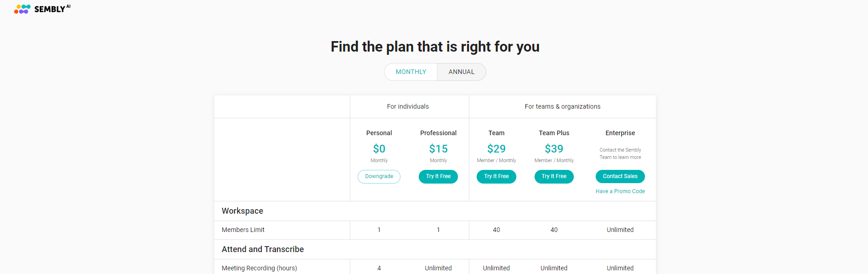Start free trial of Team Plus

tap(554, 176)
